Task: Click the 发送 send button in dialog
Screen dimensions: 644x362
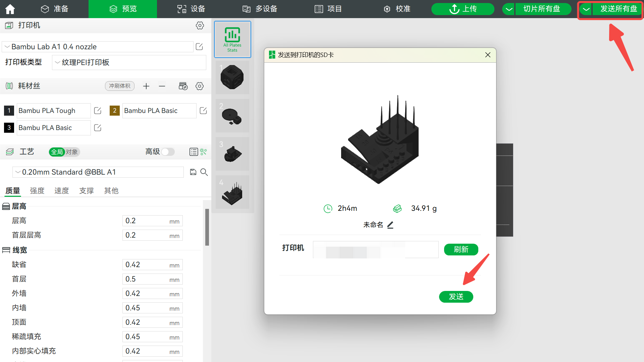Action: 456,296
